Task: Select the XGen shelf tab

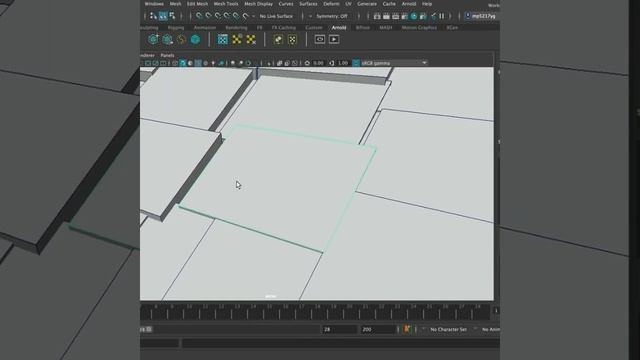Action: [x=452, y=28]
